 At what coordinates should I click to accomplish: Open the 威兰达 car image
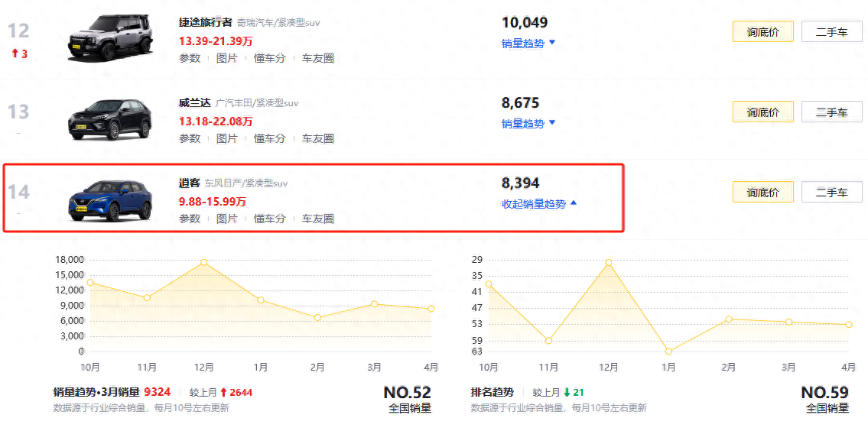(111, 119)
